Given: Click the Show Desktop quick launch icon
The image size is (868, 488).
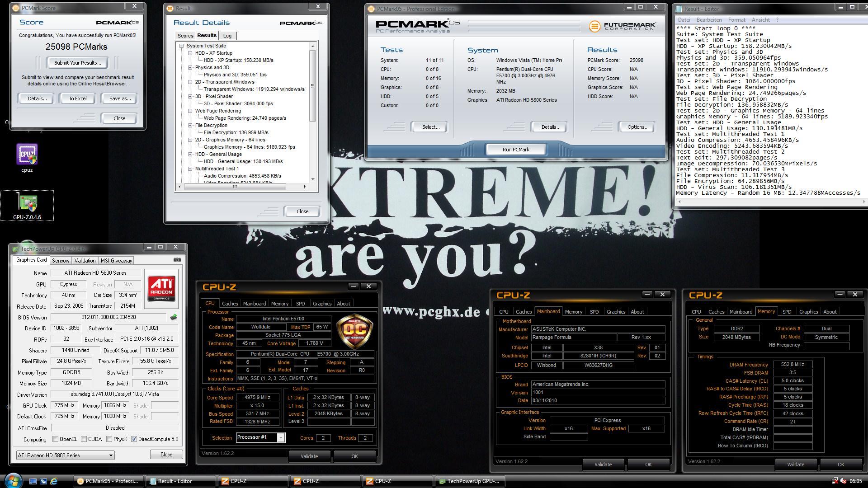Looking at the screenshot, I should tap(33, 481).
